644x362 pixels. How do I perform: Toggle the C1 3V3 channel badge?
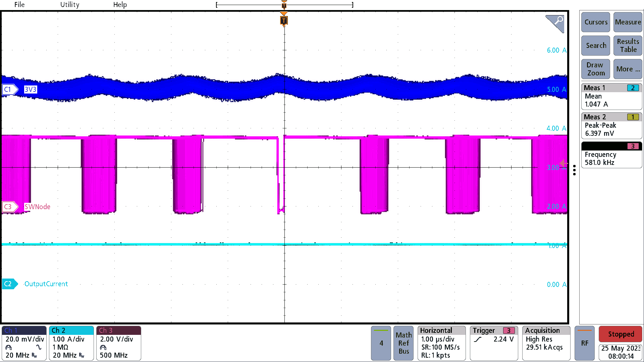(x=9, y=89)
